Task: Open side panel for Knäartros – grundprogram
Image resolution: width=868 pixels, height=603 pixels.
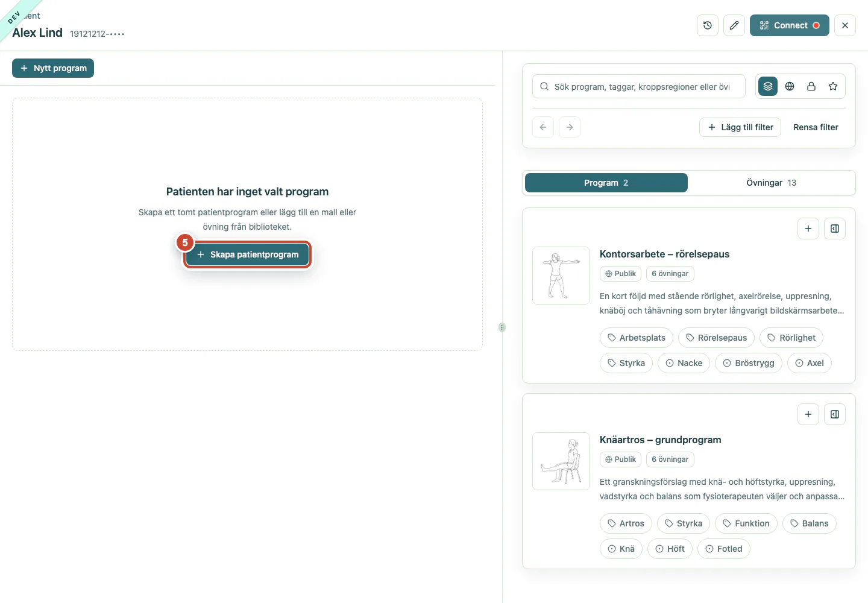Action: [835, 414]
